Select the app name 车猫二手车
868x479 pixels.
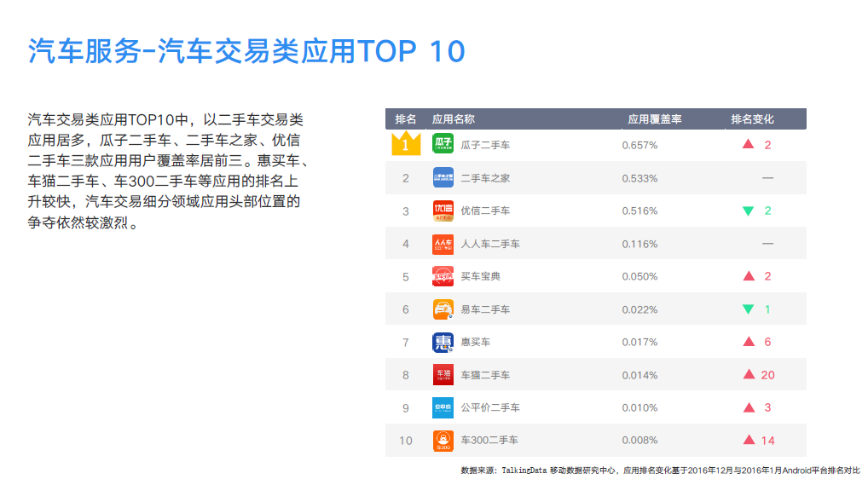[x=485, y=375]
